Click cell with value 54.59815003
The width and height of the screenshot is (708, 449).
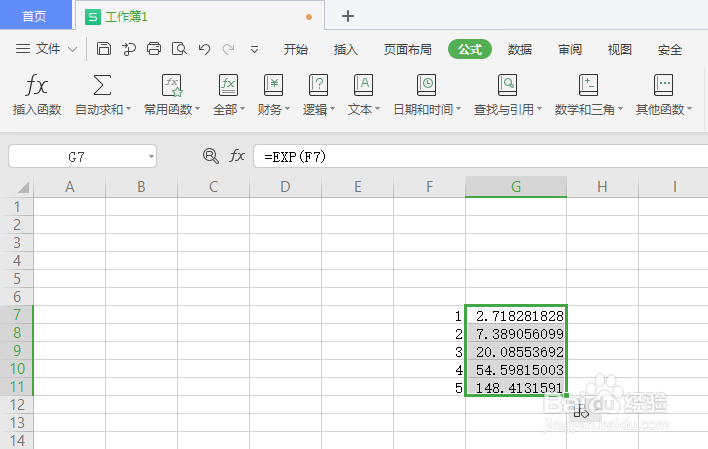coord(516,369)
